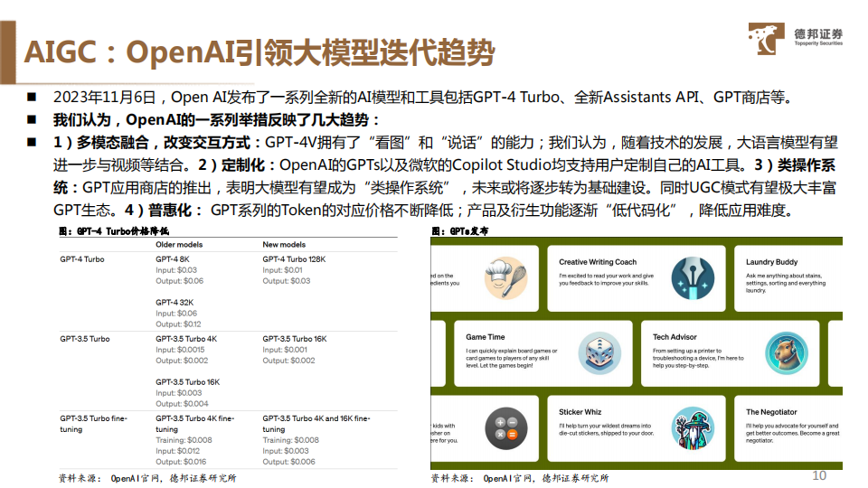The height and width of the screenshot is (488, 868).
Task: Click the 'New models' column header
Action: point(284,245)
